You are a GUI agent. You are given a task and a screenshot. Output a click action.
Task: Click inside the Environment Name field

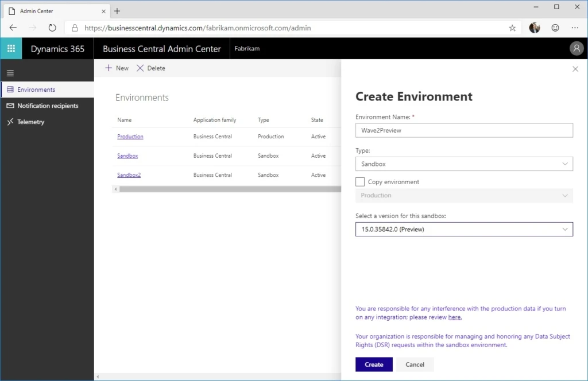(464, 130)
